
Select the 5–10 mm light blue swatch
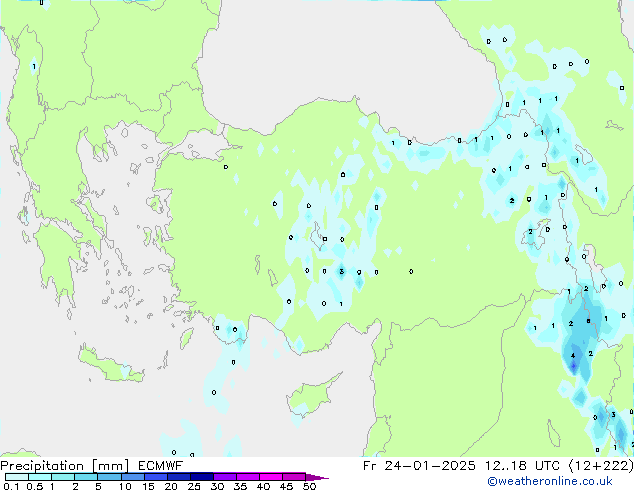(x=109, y=477)
